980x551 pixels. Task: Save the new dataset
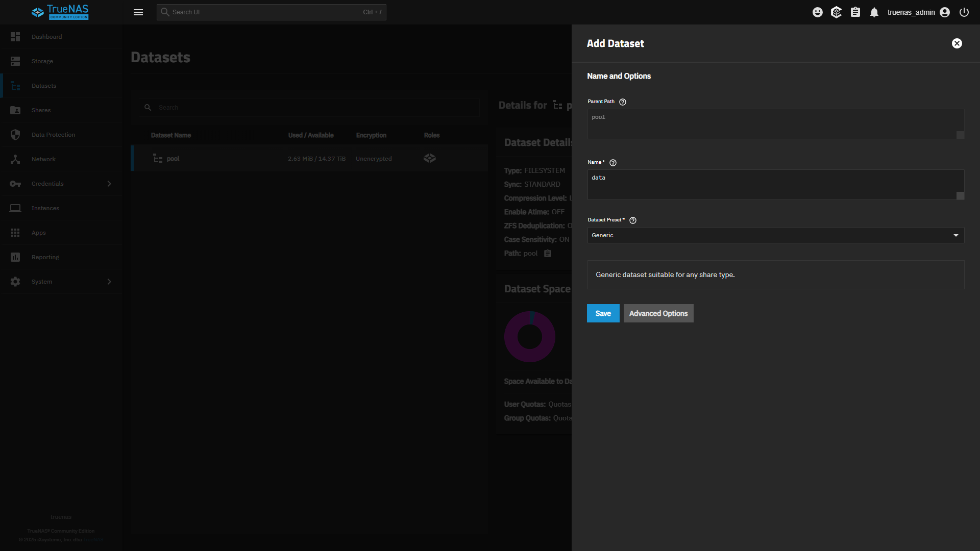pyautogui.click(x=603, y=313)
